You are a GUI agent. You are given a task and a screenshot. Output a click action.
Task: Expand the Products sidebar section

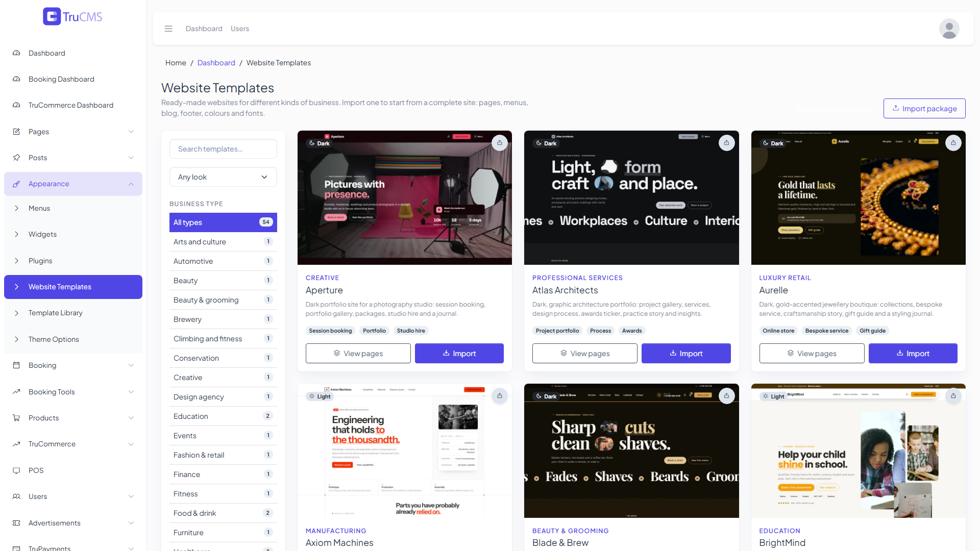73,418
